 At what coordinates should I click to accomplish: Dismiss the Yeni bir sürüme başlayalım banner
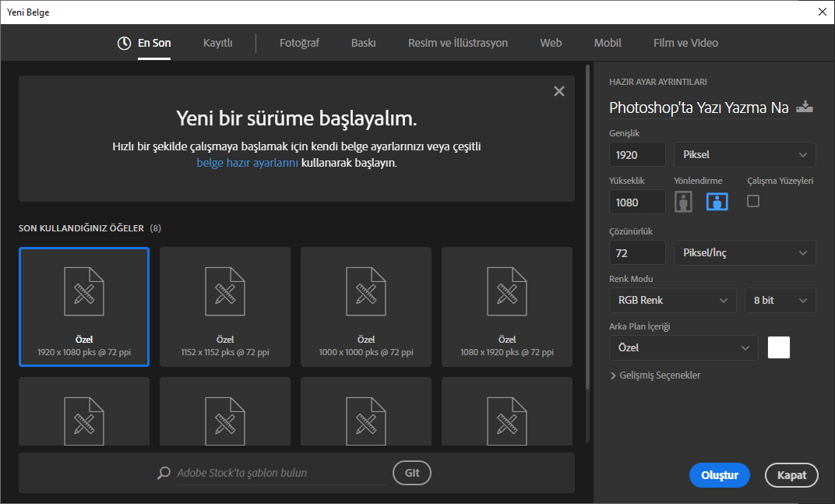(559, 91)
